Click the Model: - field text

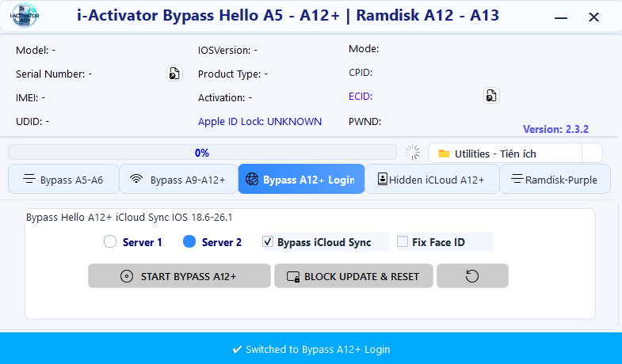click(36, 51)
